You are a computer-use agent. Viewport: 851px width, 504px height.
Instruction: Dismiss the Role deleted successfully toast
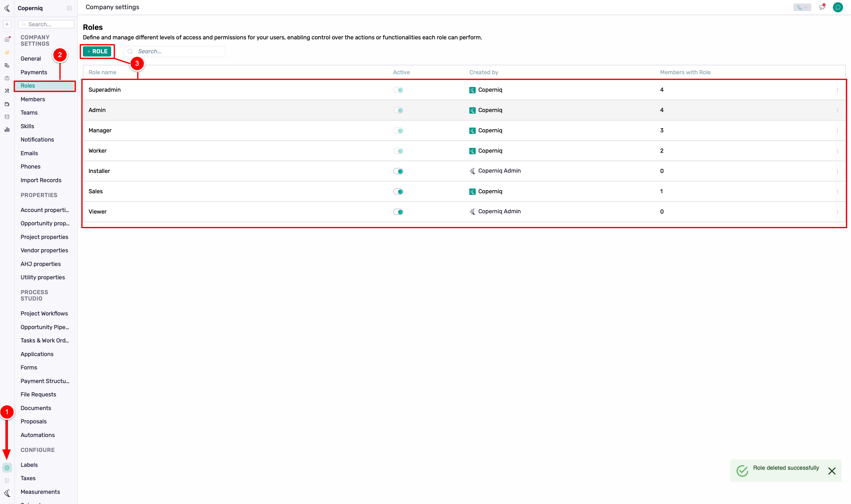click(832, 471)
